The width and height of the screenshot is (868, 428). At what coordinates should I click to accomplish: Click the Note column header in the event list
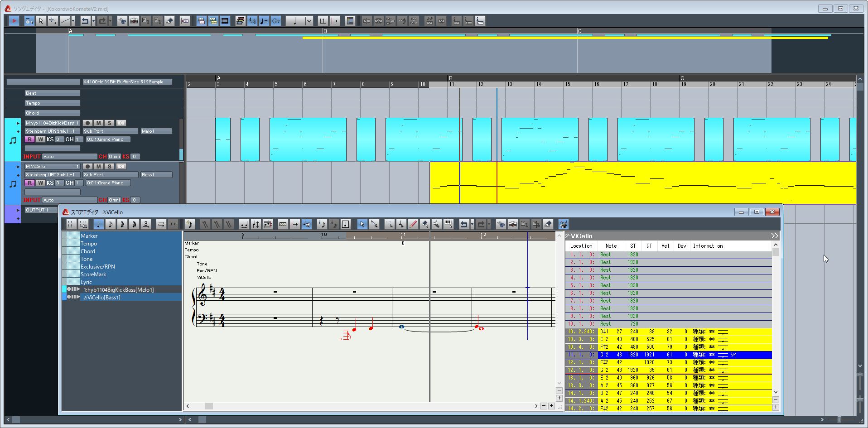tap(611, 246)
